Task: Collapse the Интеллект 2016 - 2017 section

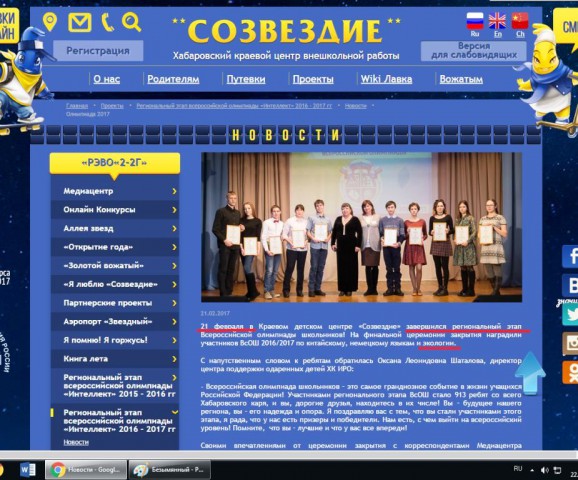Action: tap(175, 412)
